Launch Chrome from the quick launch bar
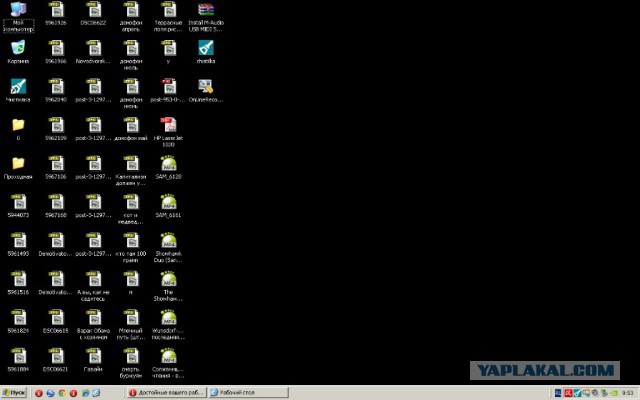The height and width of the screenshot is (400, 640). click(62, 393)
